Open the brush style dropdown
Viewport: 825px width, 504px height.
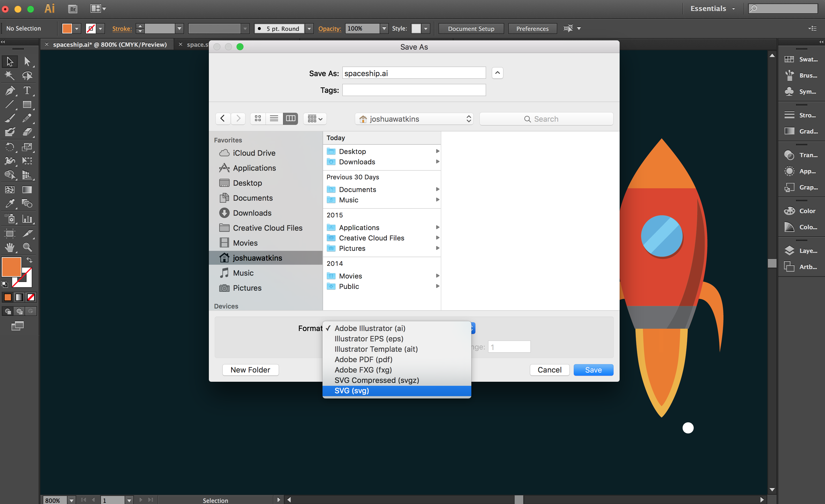(x=309, y=29)
